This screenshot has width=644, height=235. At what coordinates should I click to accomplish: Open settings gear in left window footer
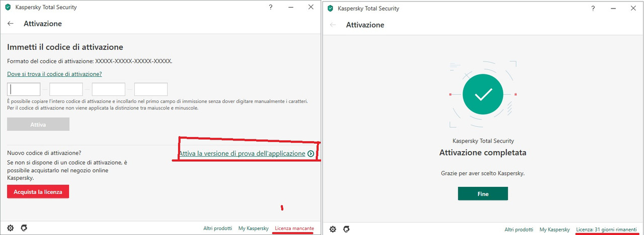pos(11,228)
